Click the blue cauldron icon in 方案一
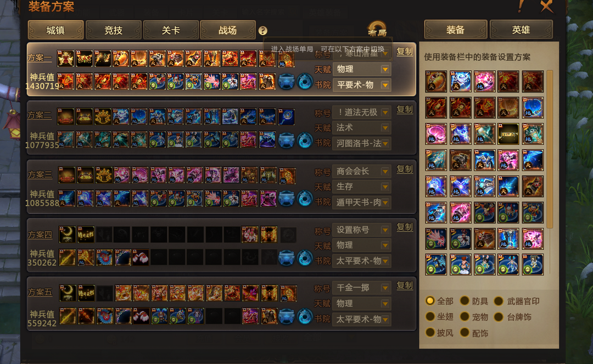This screenshot has height=364, width=593. [286, 81]
